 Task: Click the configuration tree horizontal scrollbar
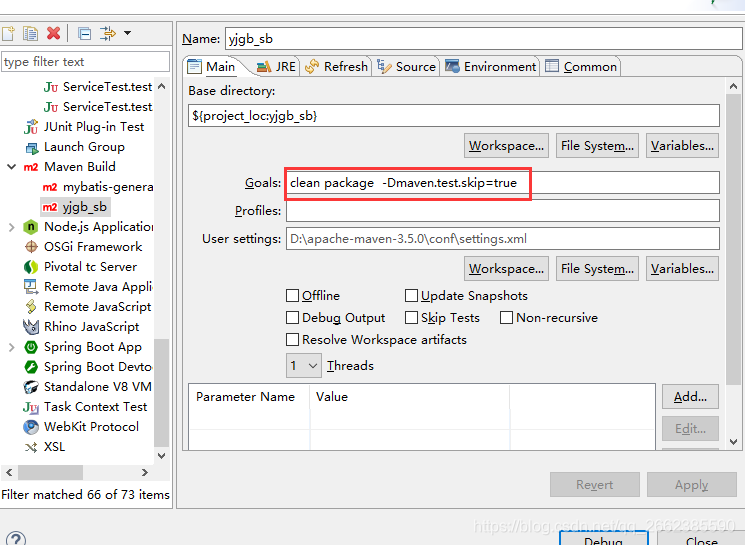50,473
